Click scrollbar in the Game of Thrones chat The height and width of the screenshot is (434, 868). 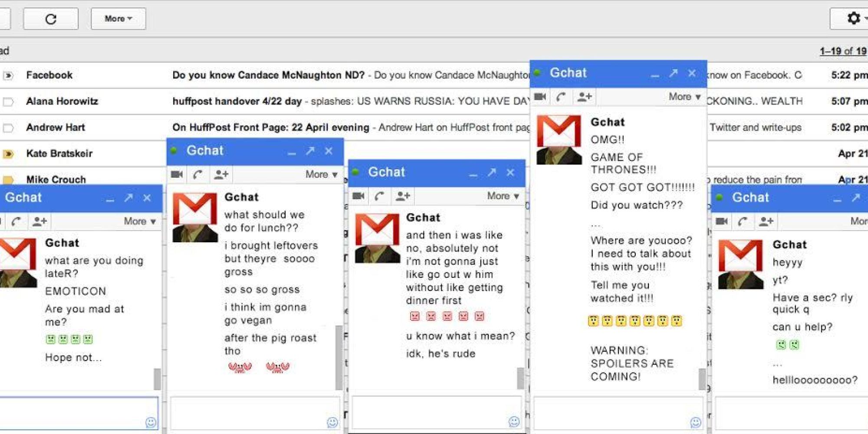coord(702,379)
